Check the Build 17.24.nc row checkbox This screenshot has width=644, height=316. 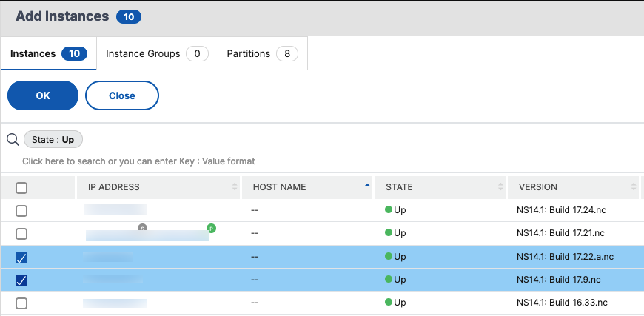(x=21, y=211)
